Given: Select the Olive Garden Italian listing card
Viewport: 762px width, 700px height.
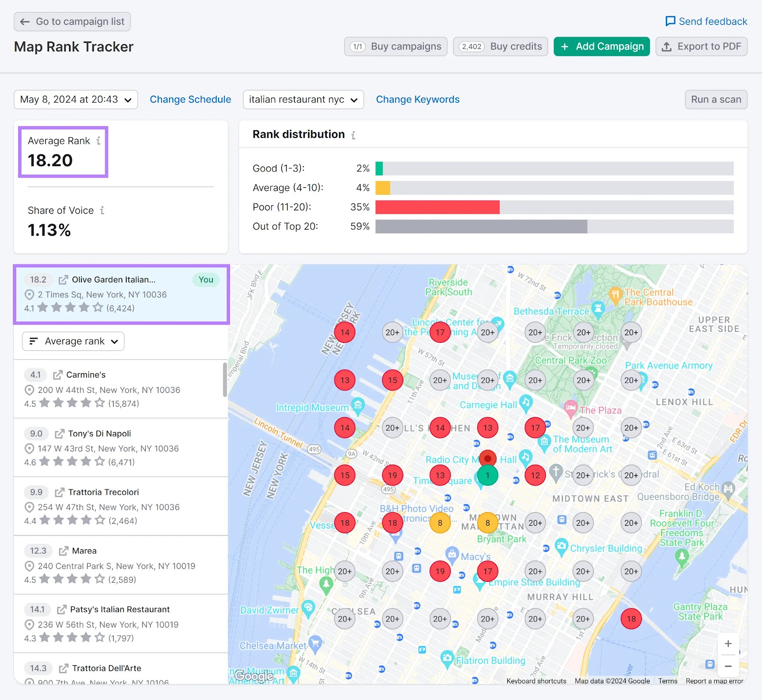Looking at the screenshot, I should pos(121,294).
